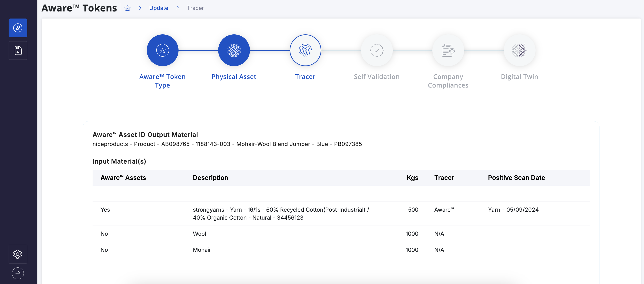Open the document report sidebar icon
Screen dimensions: 644x284
pos(18,50)
